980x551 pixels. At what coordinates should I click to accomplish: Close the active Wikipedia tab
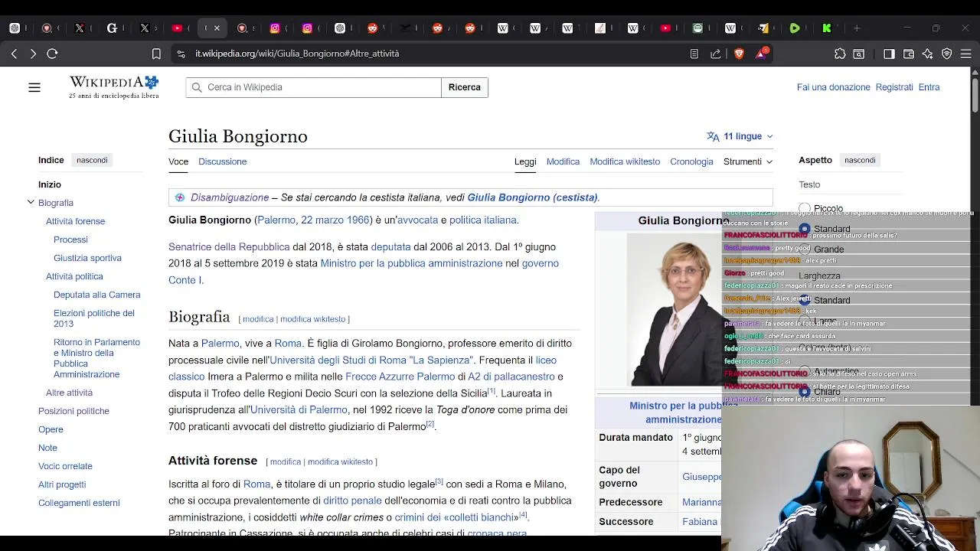217,28
